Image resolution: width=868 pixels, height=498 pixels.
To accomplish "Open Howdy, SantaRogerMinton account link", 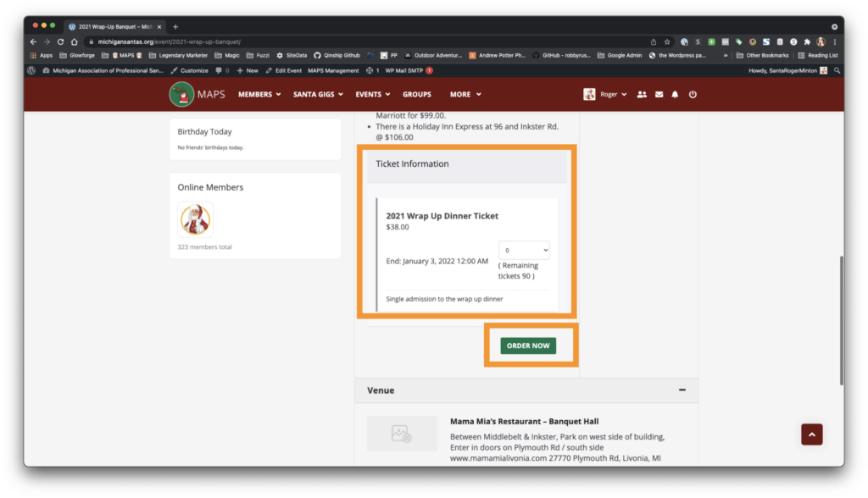I will point(787,70).
